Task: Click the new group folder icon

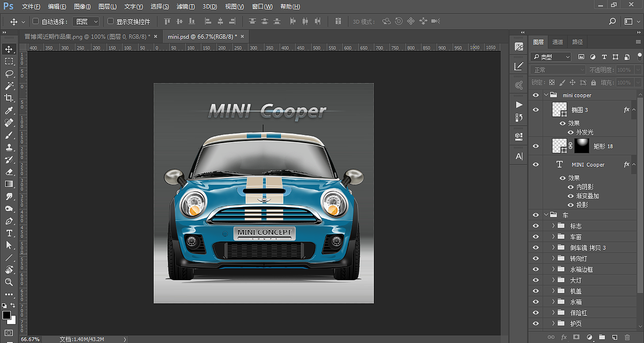Action: pos(602,337)
